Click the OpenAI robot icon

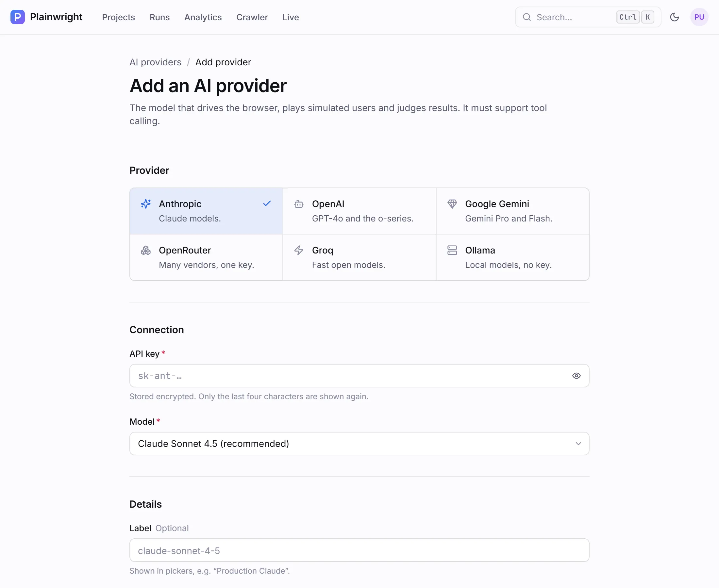(x=298, y=204)
